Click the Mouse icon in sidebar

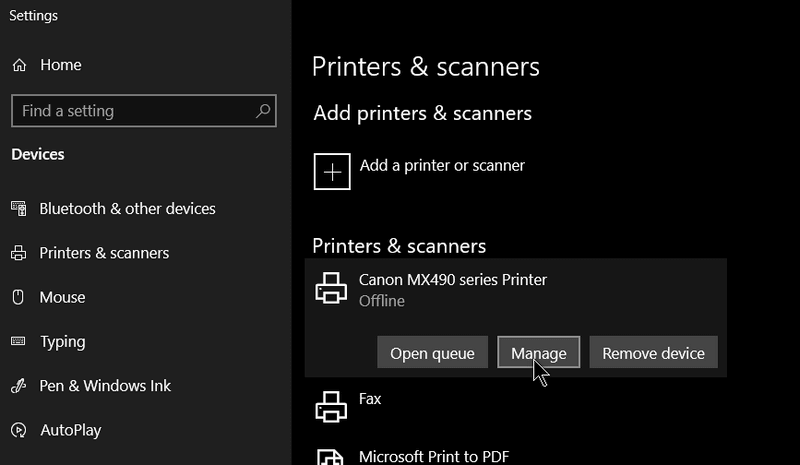tap(18, 297)
